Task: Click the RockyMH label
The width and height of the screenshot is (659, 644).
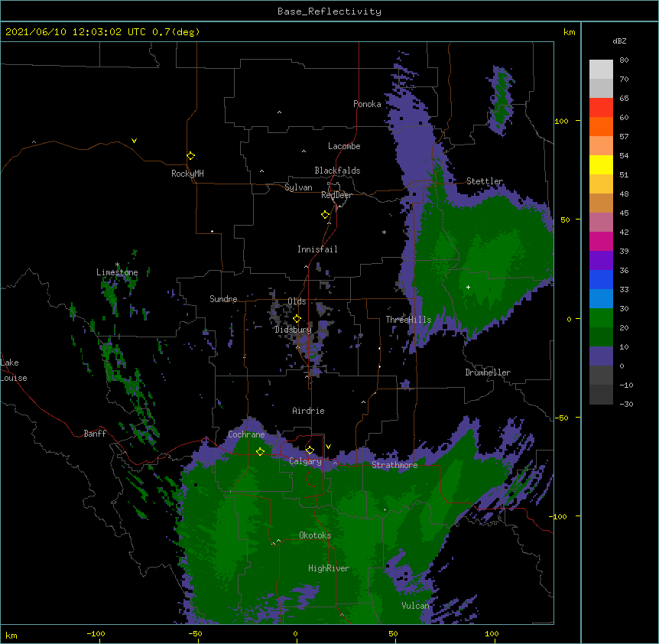Action: 187,174
